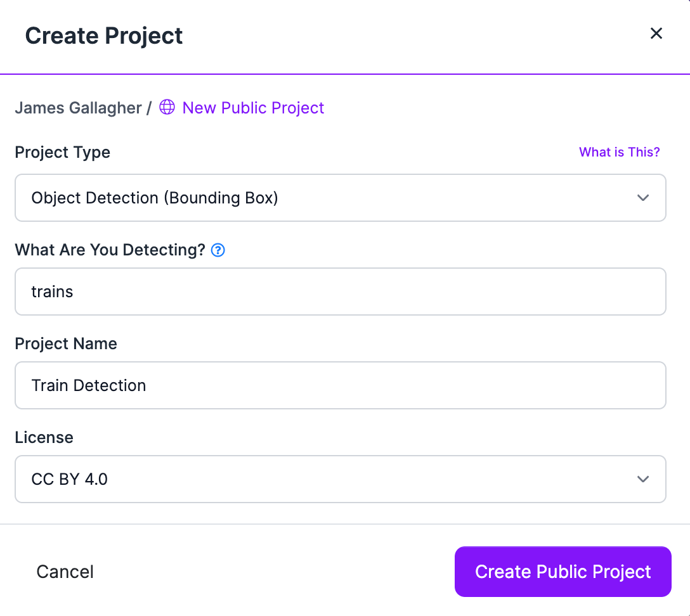This screenshot has height=616, width=690.
Task: Click the Project Type chevron arrow
Action: [x=643, y=198]
